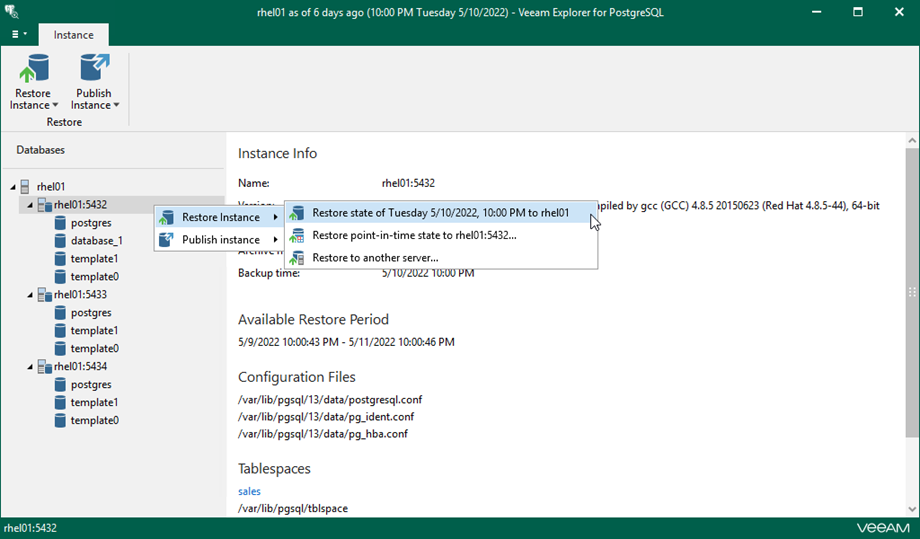Select rhel01:5433 label in tree
Image resolution: width=920 pixels, height=539 pixels.
pos(80,294)
